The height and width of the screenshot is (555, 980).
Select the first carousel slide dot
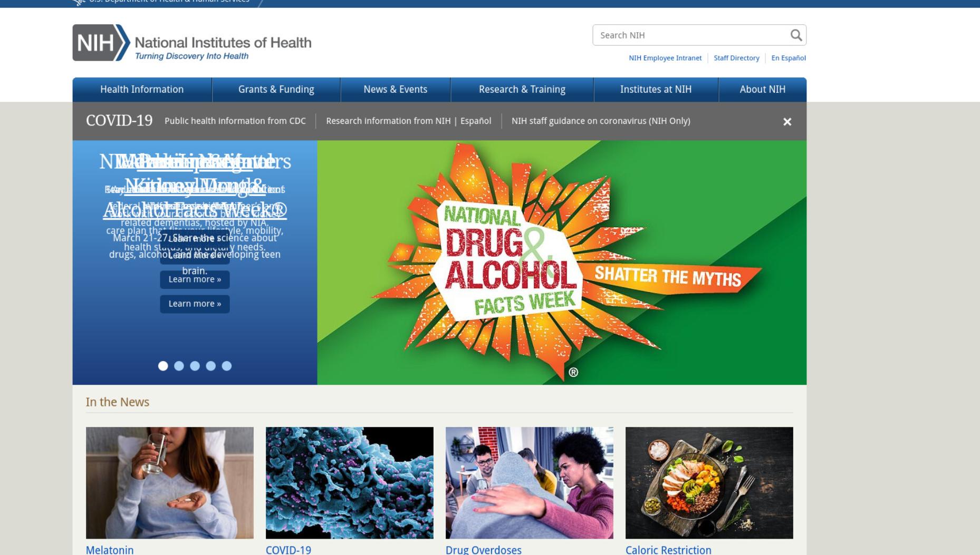pyautogui.click(x=163, y=366)
